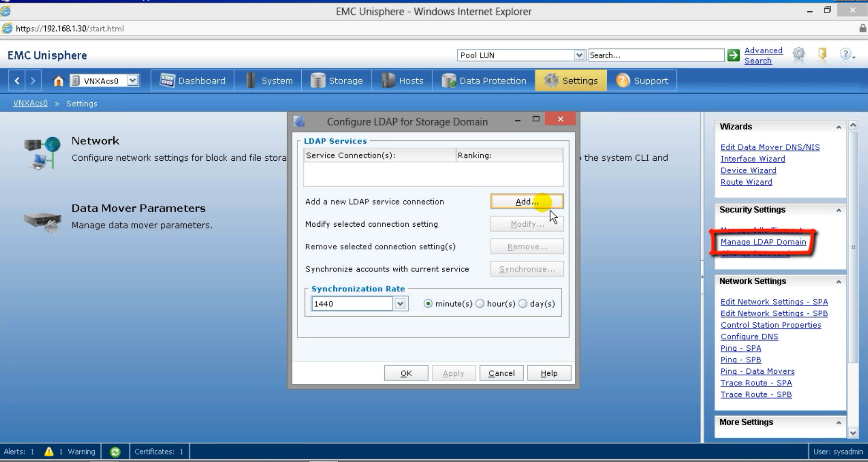Click the yellow warning triangle in status bar
868x462 pixels.
pyautogui.click(x=49, y=452)
